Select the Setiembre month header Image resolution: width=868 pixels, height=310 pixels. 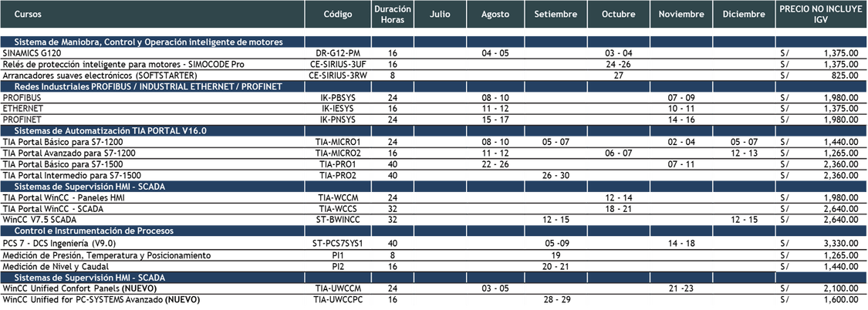pyautogui.click(x=556, y=15)
